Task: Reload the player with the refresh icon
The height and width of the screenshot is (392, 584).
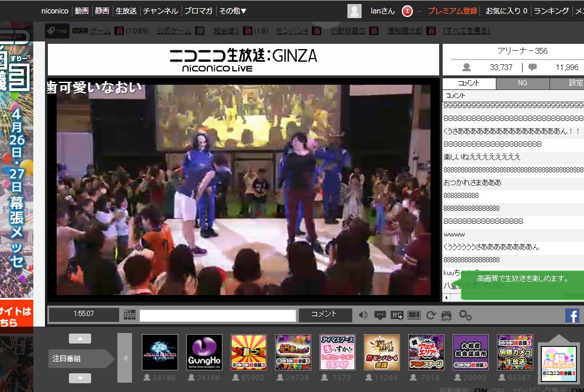Action: pos(431,315)
